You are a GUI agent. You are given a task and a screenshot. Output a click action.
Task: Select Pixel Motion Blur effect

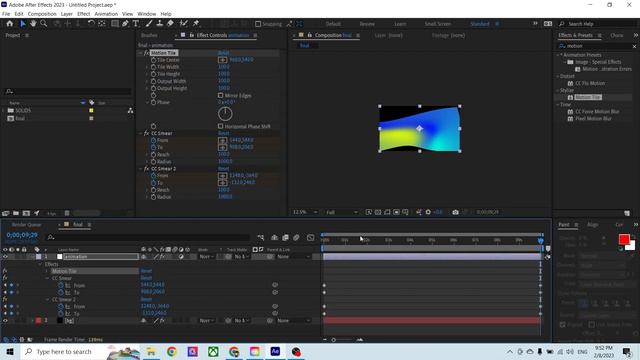pos(593,118)
